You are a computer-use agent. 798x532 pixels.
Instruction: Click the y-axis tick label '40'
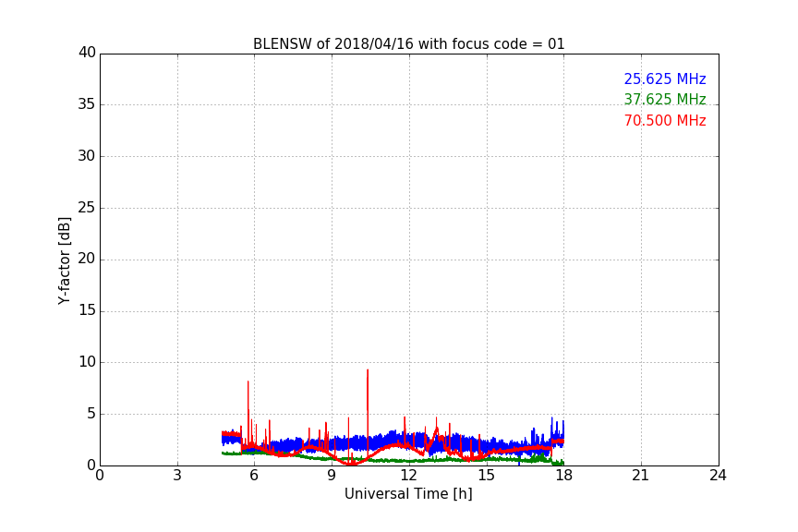[x=87, y=53]
